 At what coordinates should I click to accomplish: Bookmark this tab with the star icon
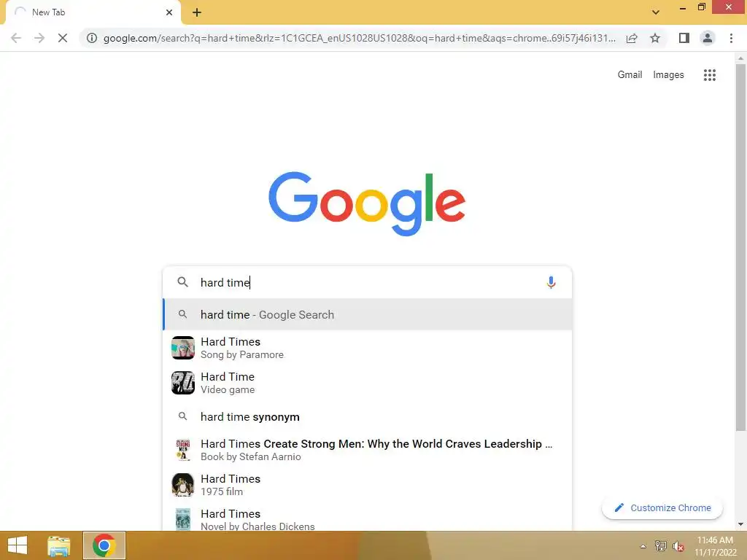(655, 38)
